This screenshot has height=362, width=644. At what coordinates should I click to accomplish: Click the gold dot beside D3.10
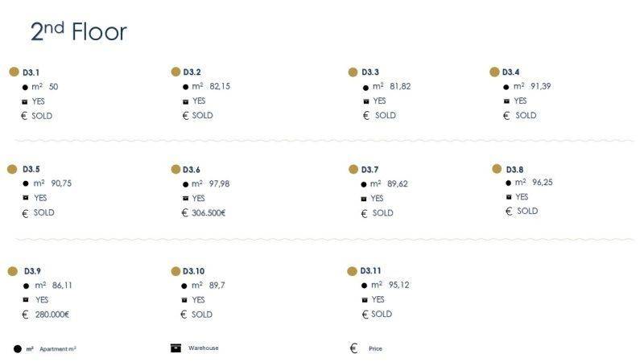coord(175,271)
